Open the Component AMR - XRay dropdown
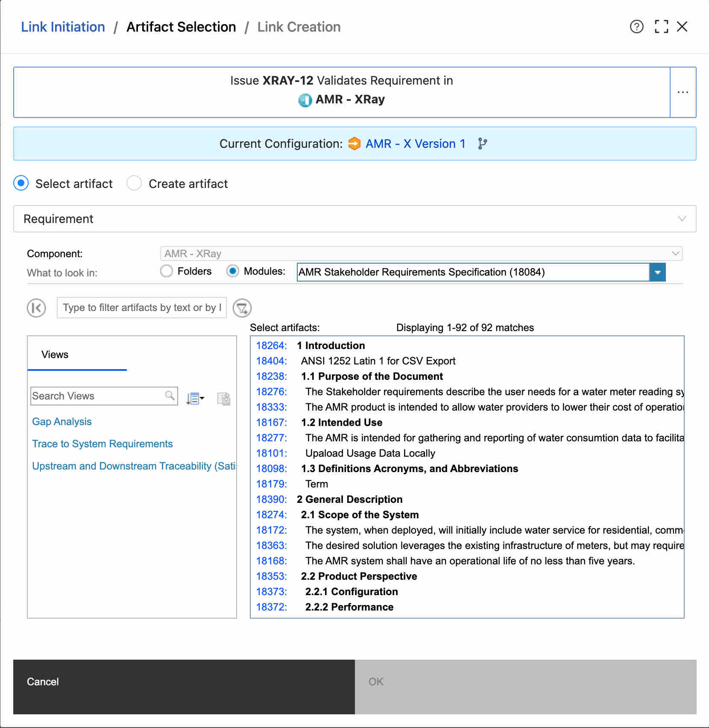709x728 pixels. 675,253
